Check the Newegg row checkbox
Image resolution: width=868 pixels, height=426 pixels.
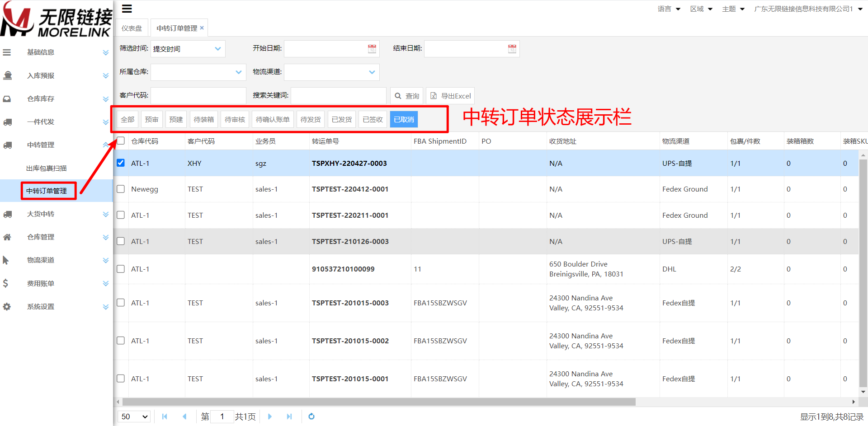121,189
